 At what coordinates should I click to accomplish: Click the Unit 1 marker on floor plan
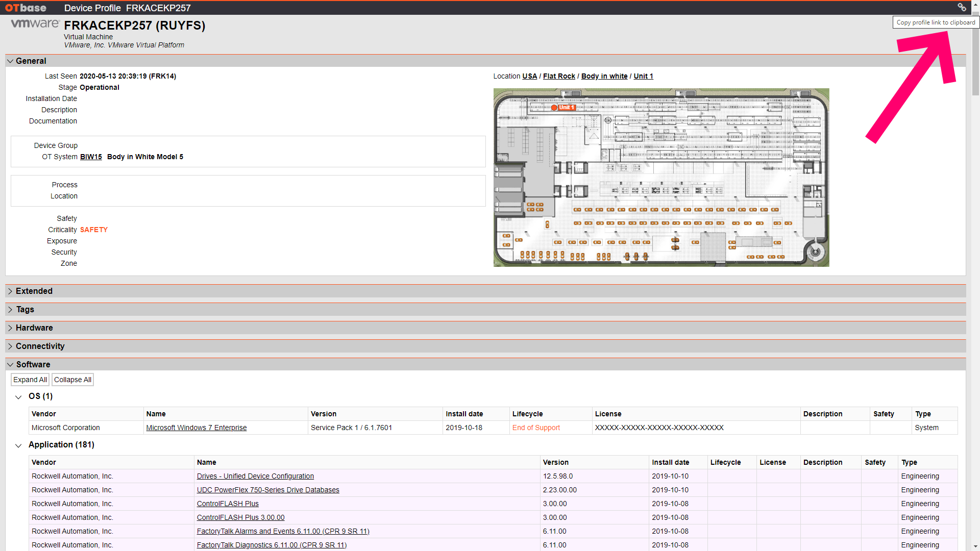click(x=563, y=108)
